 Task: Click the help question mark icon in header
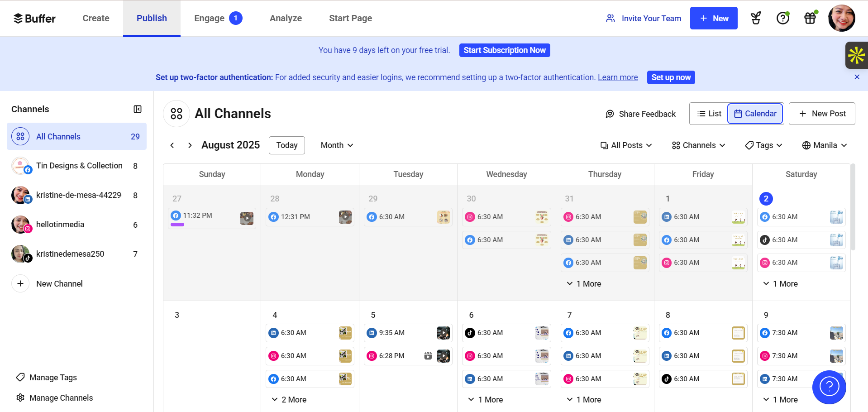782,18
